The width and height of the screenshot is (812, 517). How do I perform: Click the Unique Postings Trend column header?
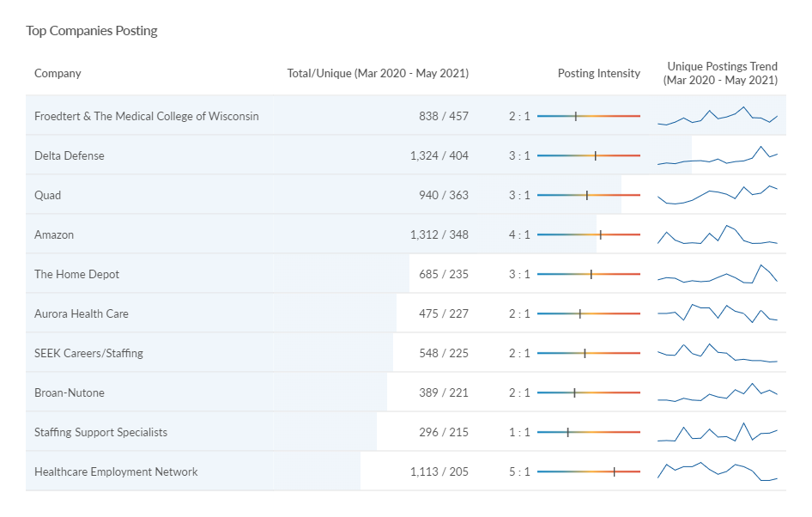coord(720,73)
